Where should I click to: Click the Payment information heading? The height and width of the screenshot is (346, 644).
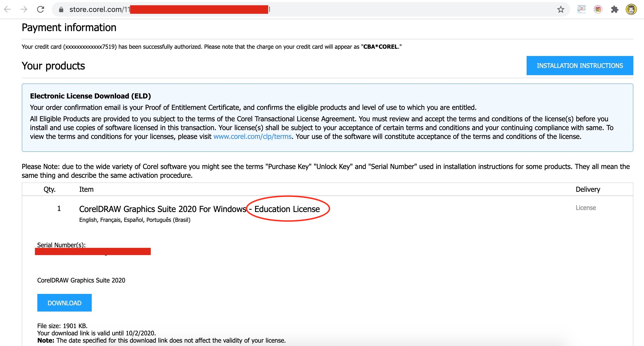[69, 27]
